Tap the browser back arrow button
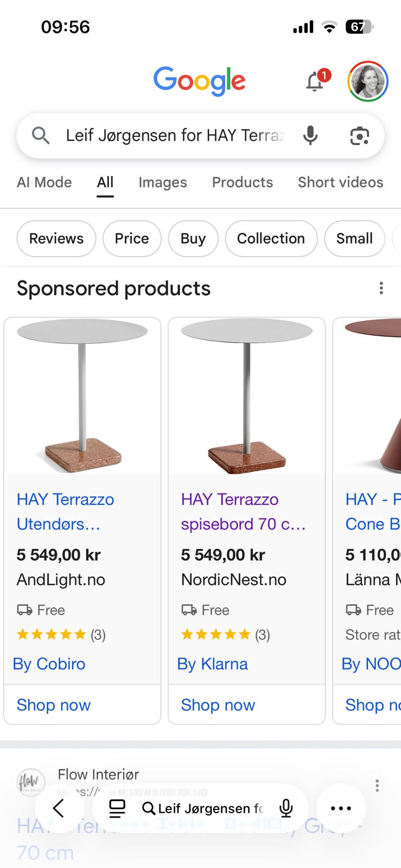Image resolution: width=401 pixels, height=868 pixels. [59, 808]
